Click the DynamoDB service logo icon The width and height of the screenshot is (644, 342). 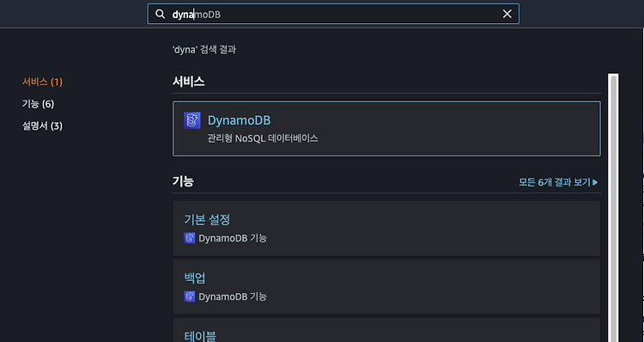[x=192, y=120]
